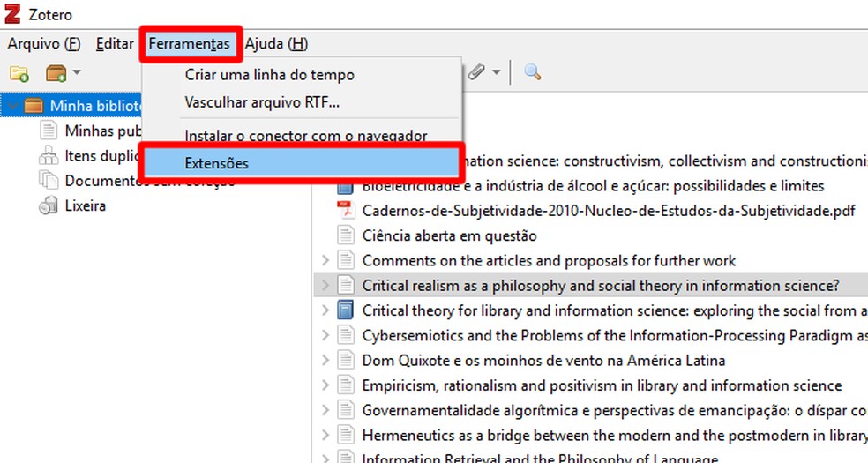Expand the Critical realism as a philosophy row

325,286
